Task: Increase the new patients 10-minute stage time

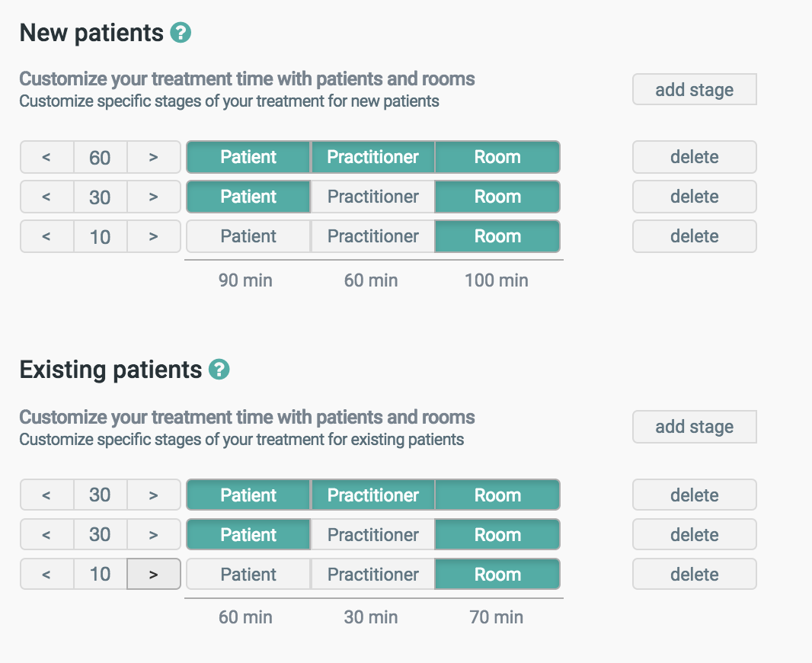Action: point(153,237)
